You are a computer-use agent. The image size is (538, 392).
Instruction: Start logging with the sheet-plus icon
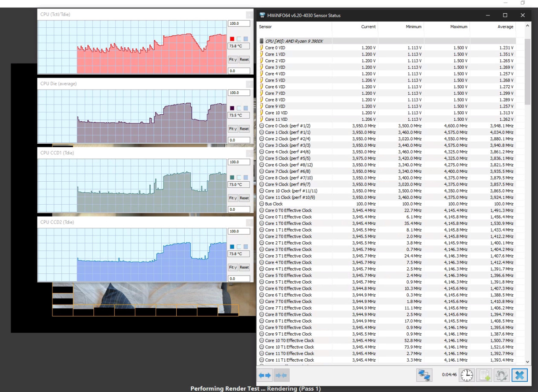[x=484, y=375]
